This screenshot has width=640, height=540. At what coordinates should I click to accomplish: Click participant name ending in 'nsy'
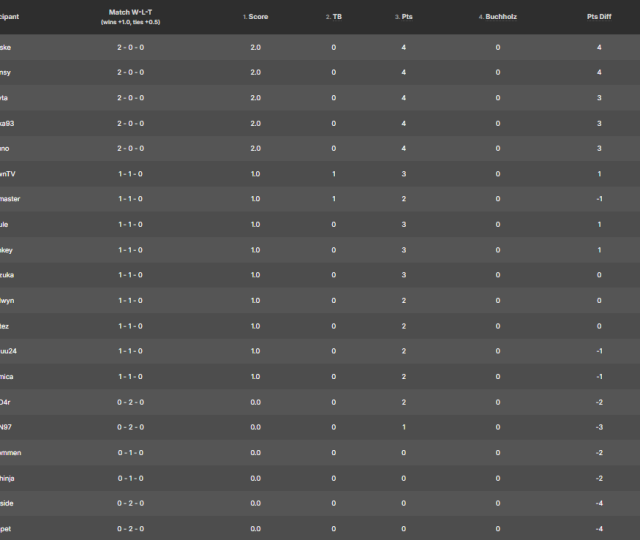coord(6,72)
